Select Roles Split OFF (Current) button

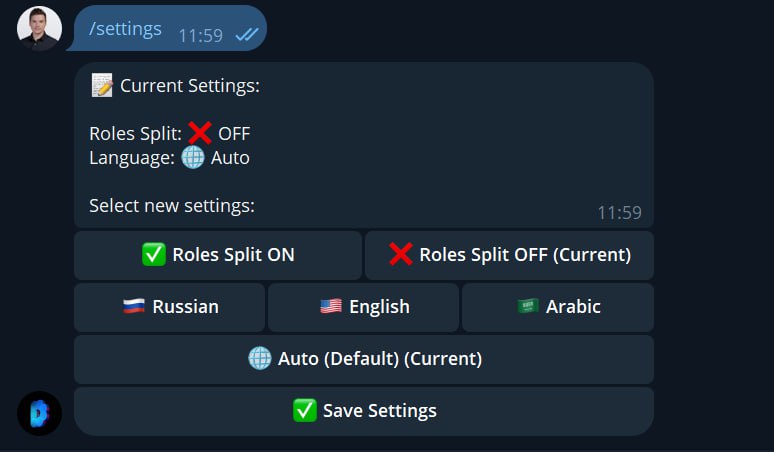pos(509,255)
